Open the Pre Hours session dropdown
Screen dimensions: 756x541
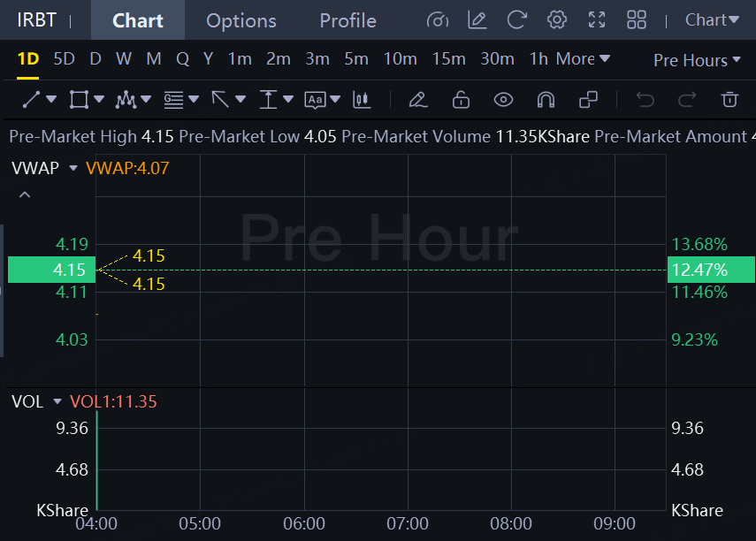(697, 60)
